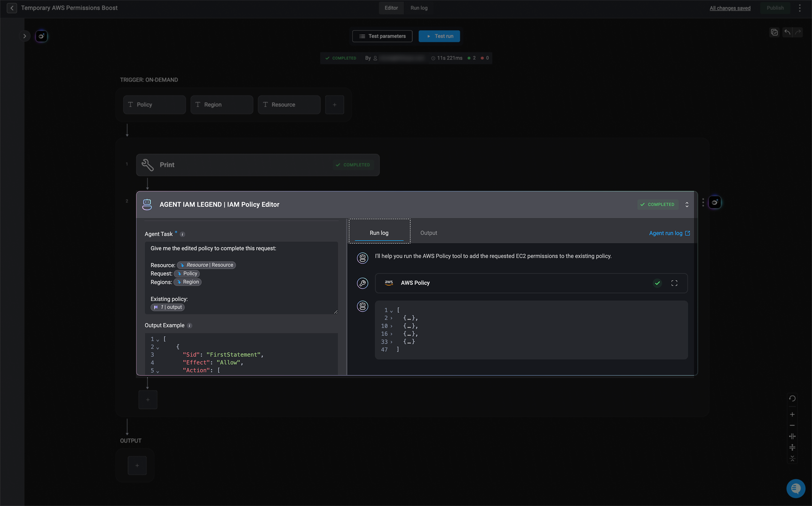Add a step below the agent step
The width and height of the screenshot is (812, 506).
click(148, 400)
